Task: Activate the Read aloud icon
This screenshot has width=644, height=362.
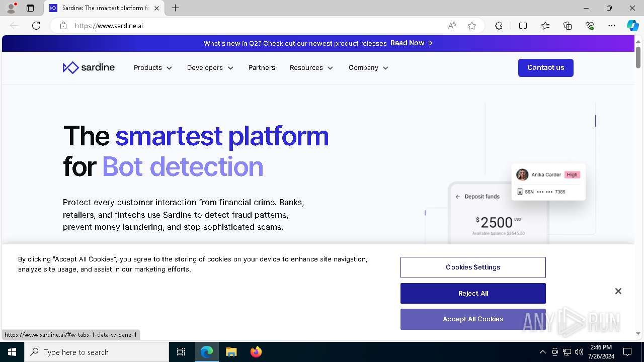Action: tap(452, 26)
